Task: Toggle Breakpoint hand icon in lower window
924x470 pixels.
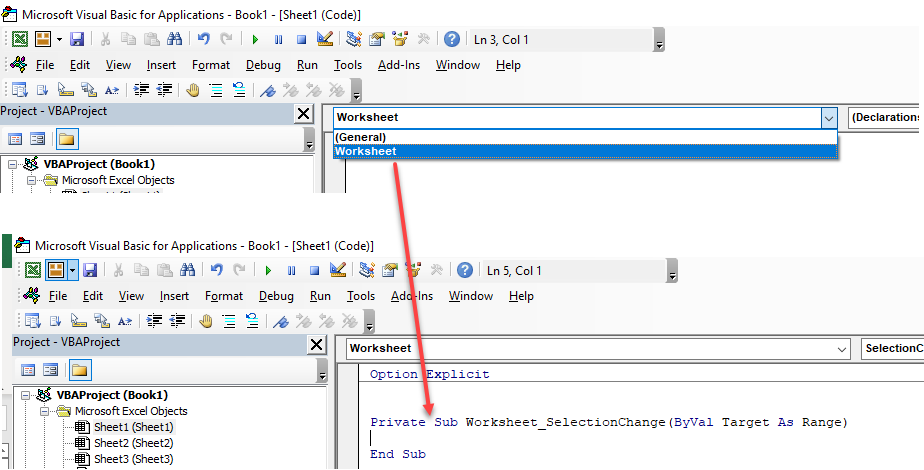Action: (206, 321)
